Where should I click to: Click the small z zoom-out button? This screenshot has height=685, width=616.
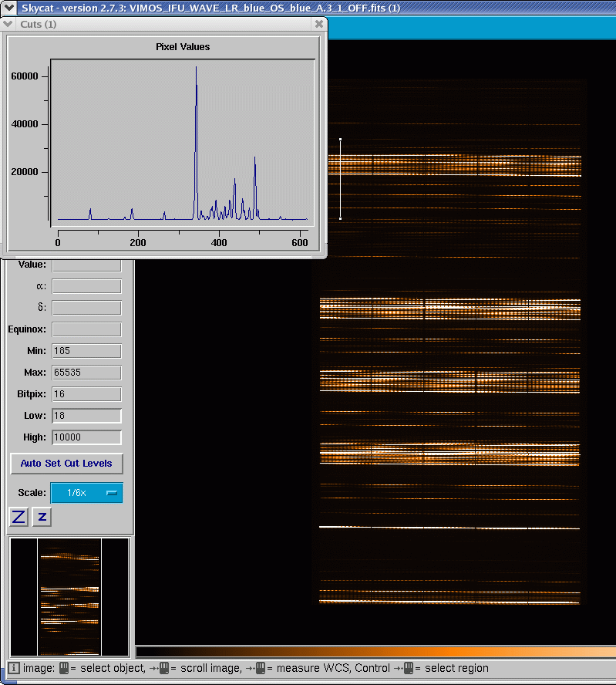42,517
